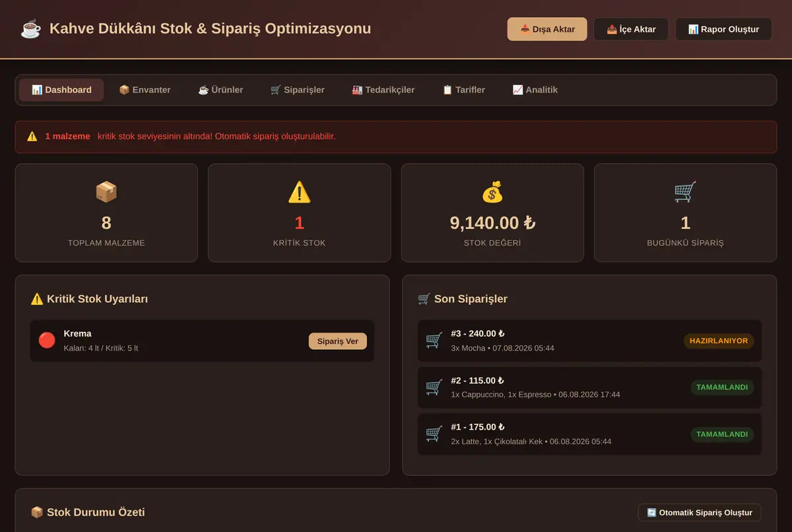Order Krema with Sipariş Ver button
Screen dimensions: 792x532
(x=338, y=341)
